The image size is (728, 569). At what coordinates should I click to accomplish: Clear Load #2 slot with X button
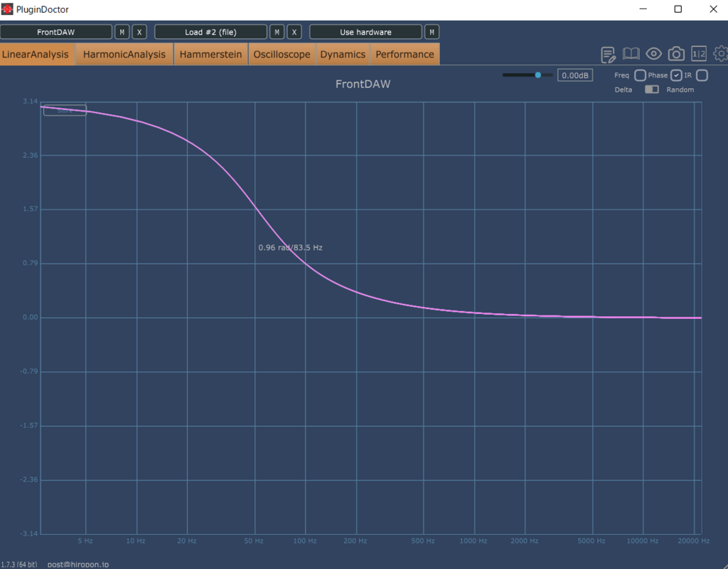coord(294,32)
